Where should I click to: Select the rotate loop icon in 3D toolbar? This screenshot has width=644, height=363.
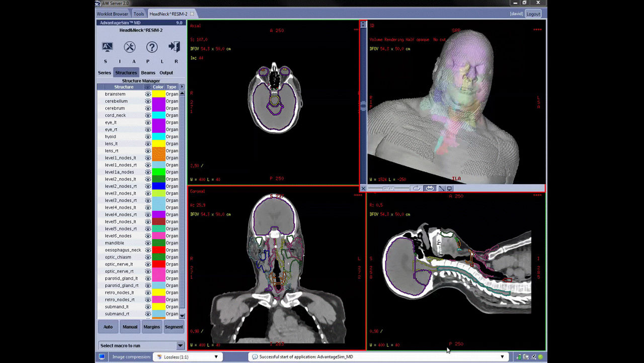(x=416, y=188)
